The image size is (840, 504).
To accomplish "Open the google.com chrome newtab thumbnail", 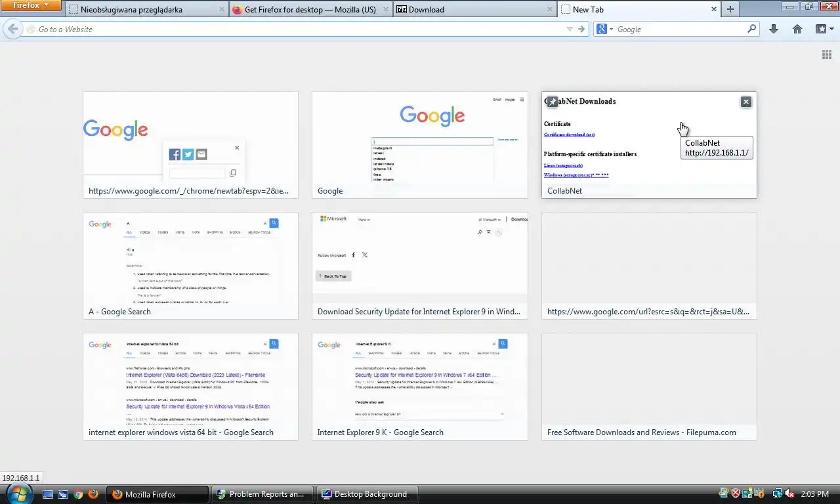I will (x=190, y=145).
